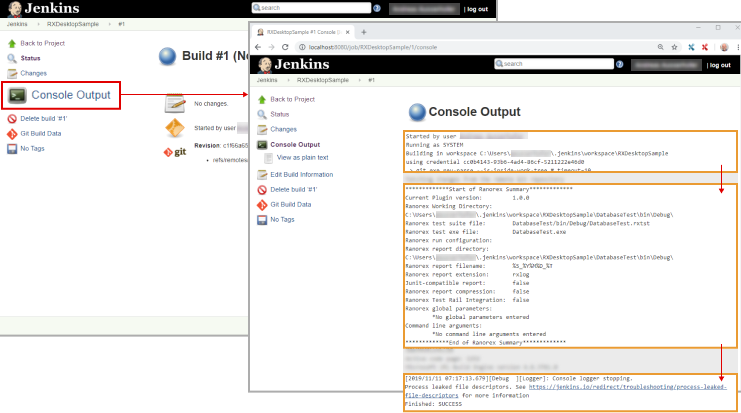The image size is (741, 413).
Task: Open Changes in front window sidebar
Action: (284, 129)
